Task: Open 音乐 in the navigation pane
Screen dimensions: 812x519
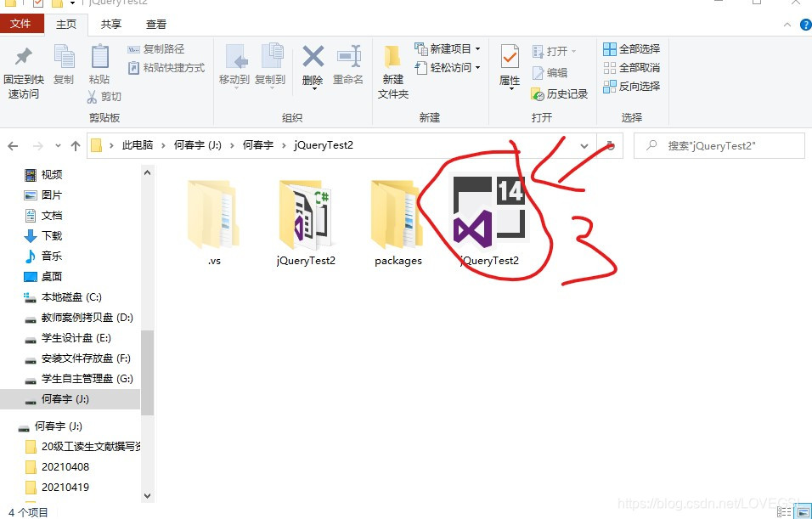Action: [x=43, y=256]
